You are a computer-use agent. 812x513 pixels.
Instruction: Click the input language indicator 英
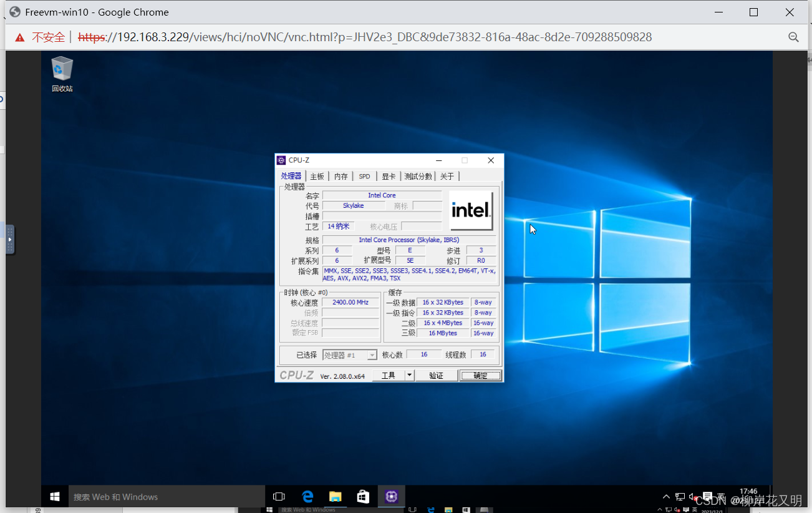pos(721,497)
